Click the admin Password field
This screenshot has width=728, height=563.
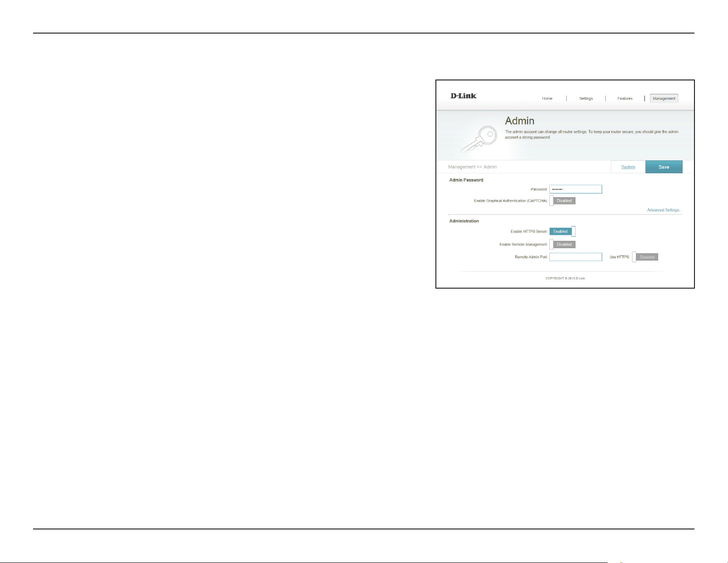point(576,189)
